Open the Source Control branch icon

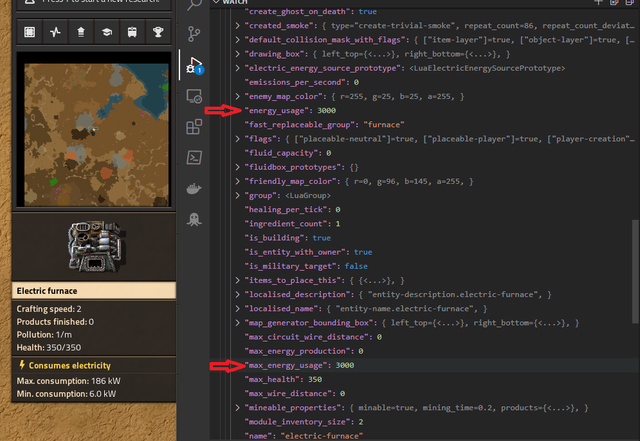click(x=194, y=34)
